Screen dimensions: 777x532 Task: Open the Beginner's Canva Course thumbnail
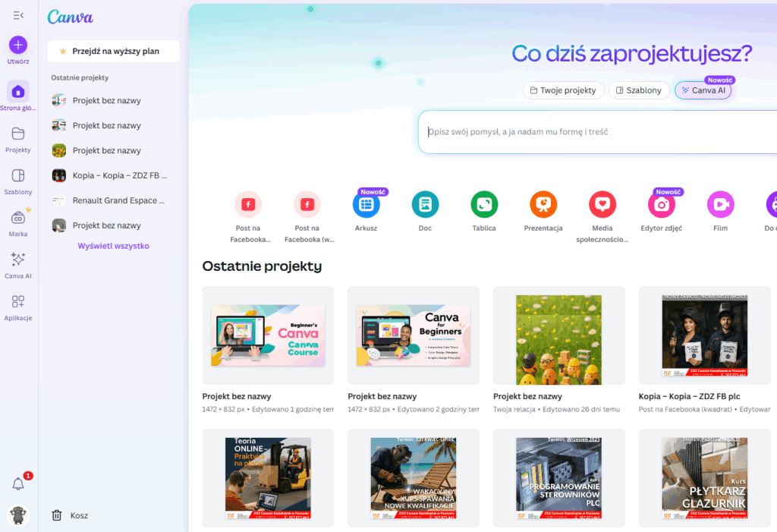[268, 335]
